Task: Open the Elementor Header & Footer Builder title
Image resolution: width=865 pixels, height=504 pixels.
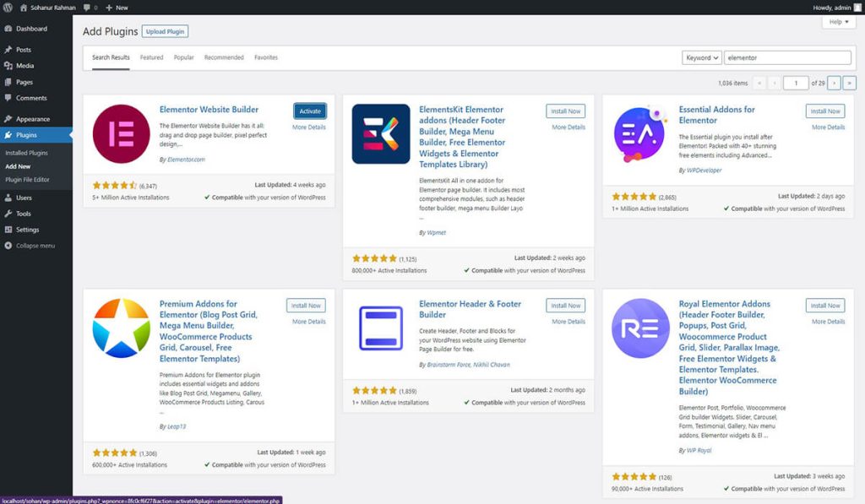Action: pos(470,309)
